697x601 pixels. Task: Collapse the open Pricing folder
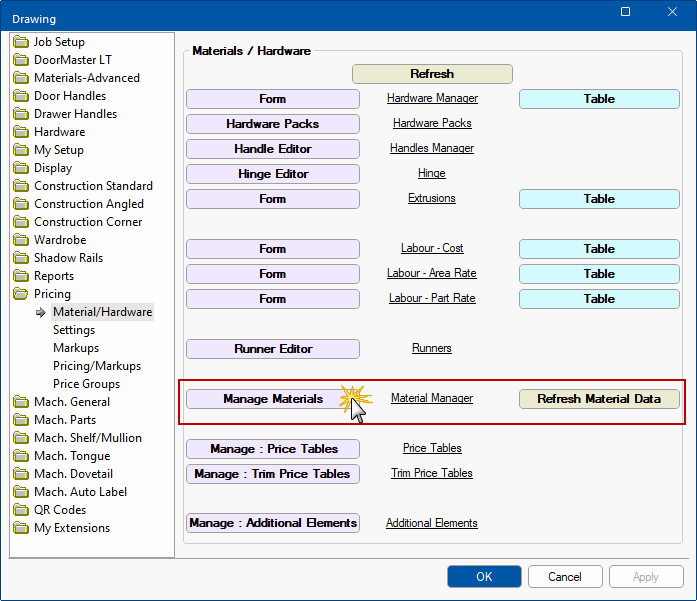(x=22, y=294)
